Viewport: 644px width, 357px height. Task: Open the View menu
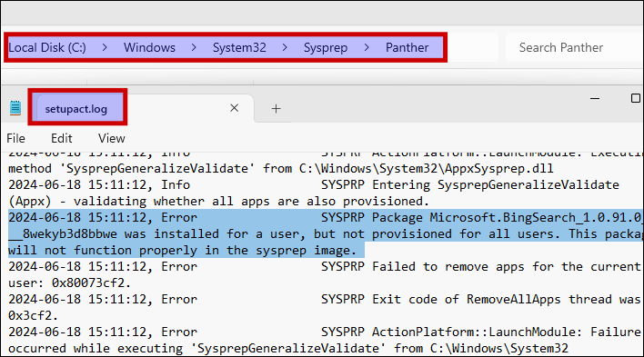(x=111, y=138)
